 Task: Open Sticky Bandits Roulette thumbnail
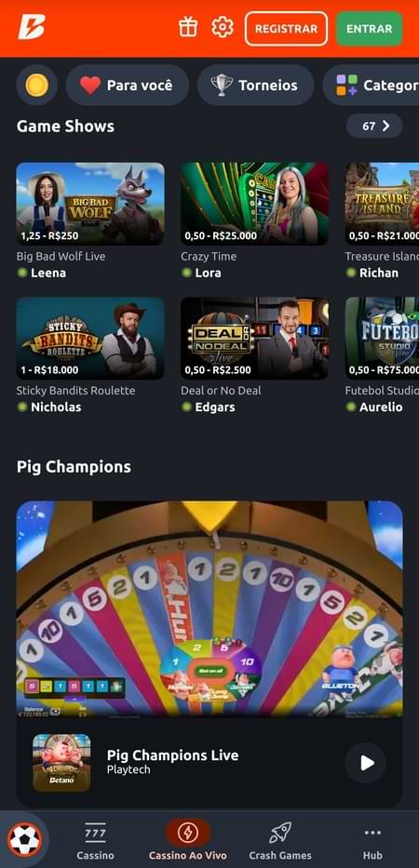coord(90,339)
